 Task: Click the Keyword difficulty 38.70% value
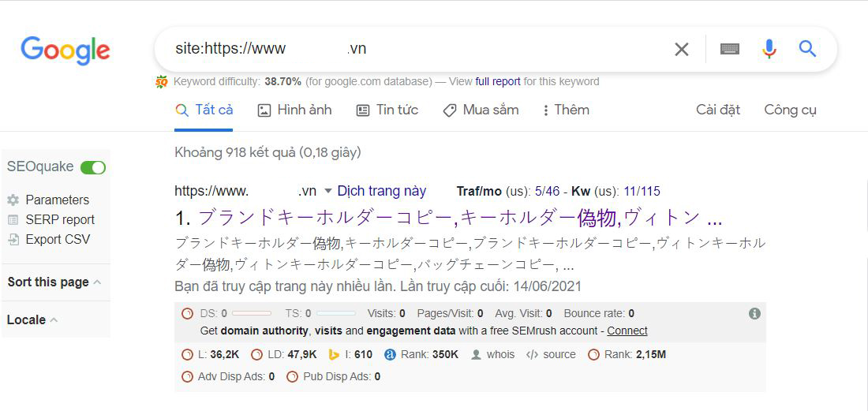[282, 82]
